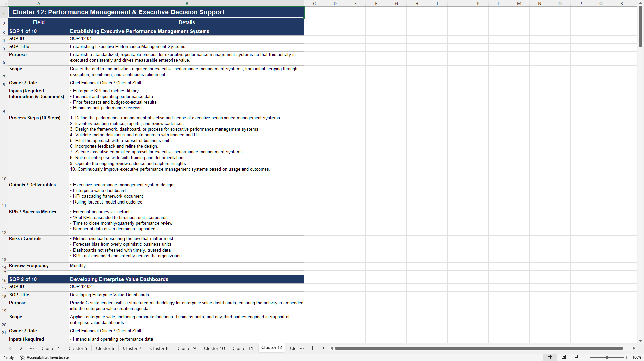Open the partially shown Clu tab
This screenshot has width=644, height=361.
pyautogui.click(x=293, y=348)
